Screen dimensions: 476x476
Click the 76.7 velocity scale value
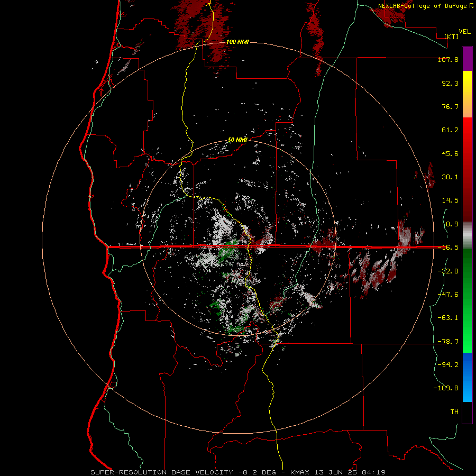(x=450, y=106)
